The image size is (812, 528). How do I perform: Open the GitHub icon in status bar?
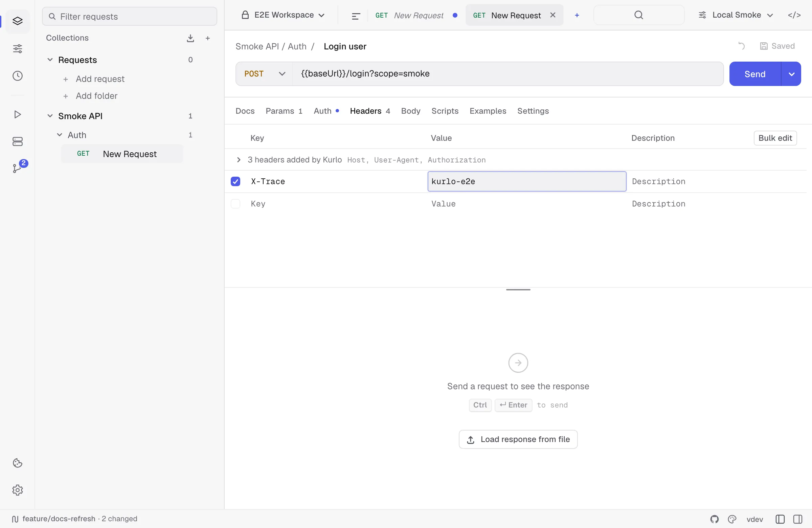(715, 519)
